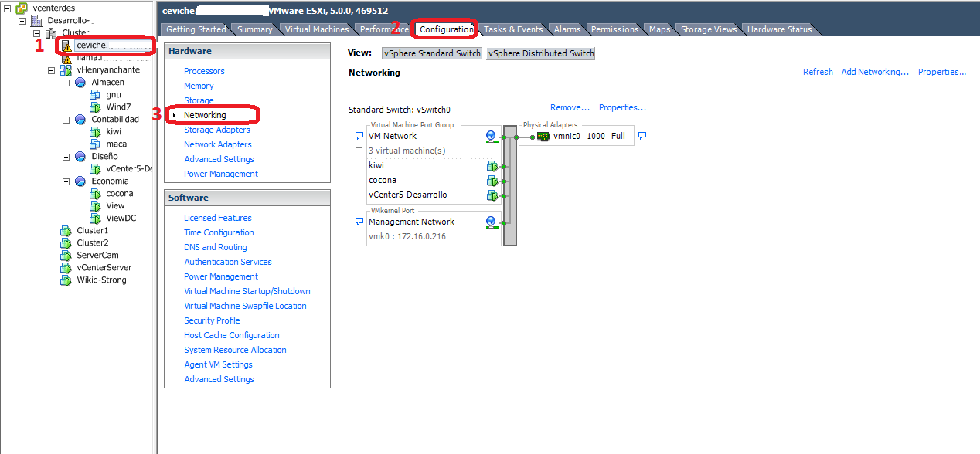This screenshot has width=980, height=454.
Task: Switch to Tasks & Events tab
Action: [x=513, y=29]
